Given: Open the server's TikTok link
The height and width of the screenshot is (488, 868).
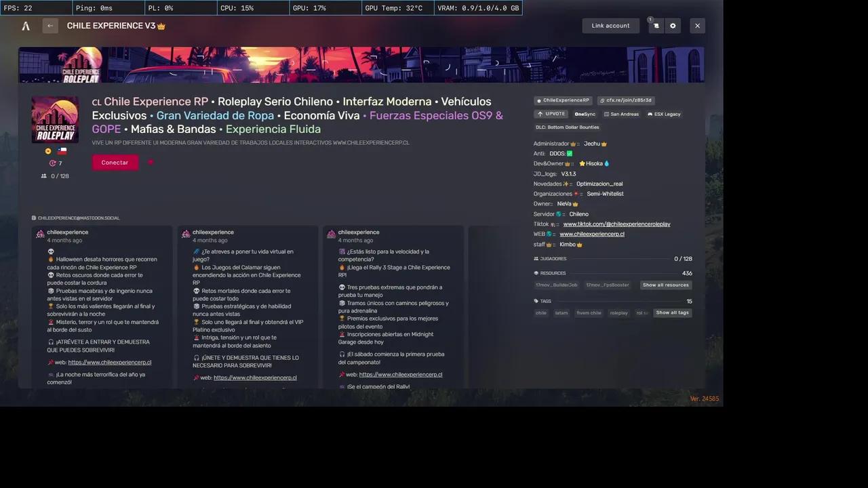Looking at the screenshot, I should (x=616, y=224).
